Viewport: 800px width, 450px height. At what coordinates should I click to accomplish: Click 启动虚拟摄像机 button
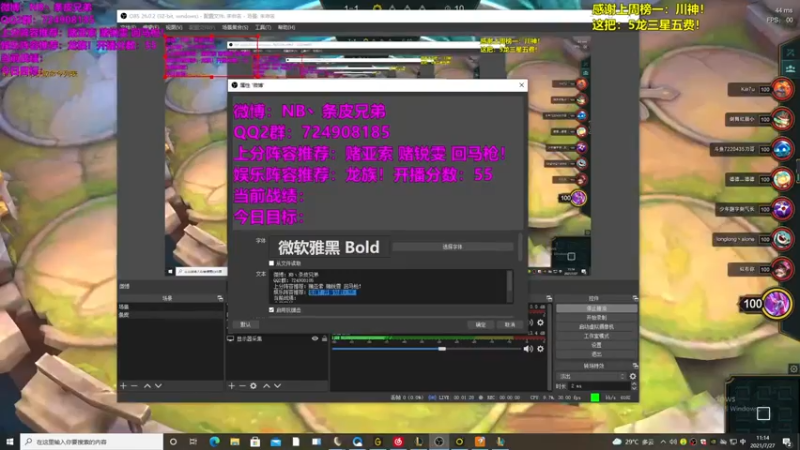596,327
